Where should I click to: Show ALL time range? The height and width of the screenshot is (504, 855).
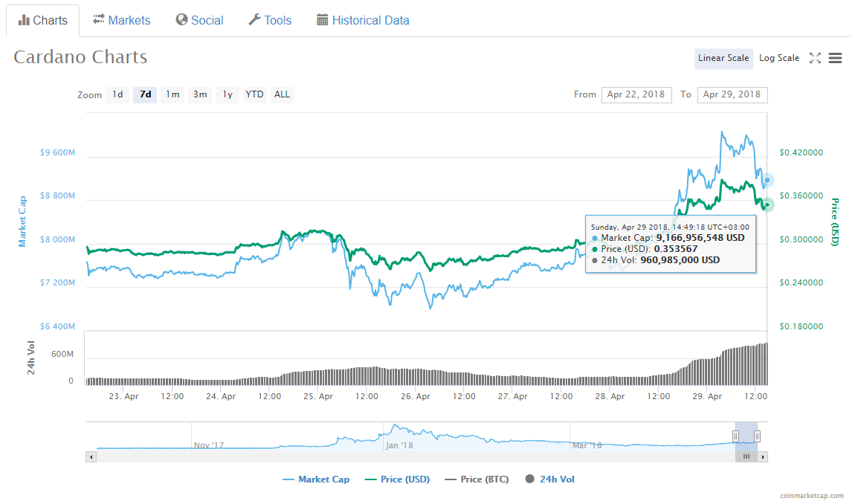(x=282, y=94)
